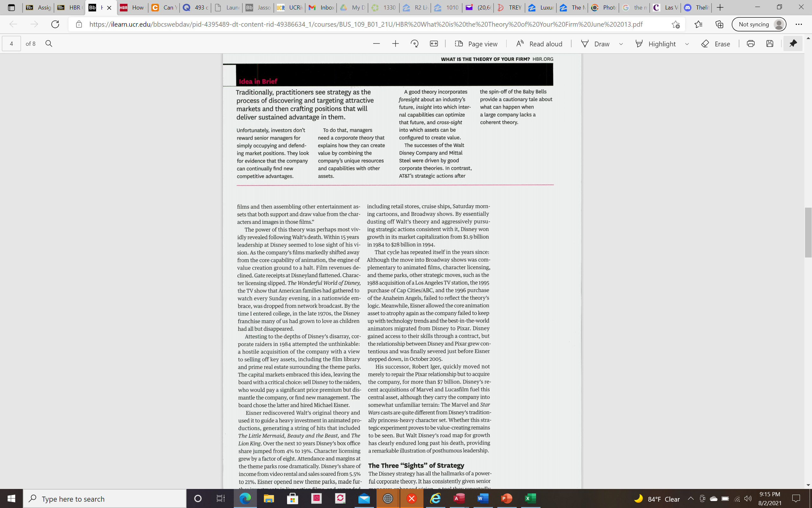Open the notification center icon
The image size is (812, 508).
tap(796, 498)
